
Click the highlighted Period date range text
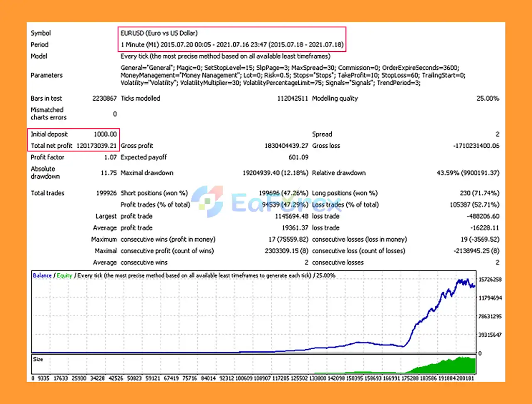232,45
